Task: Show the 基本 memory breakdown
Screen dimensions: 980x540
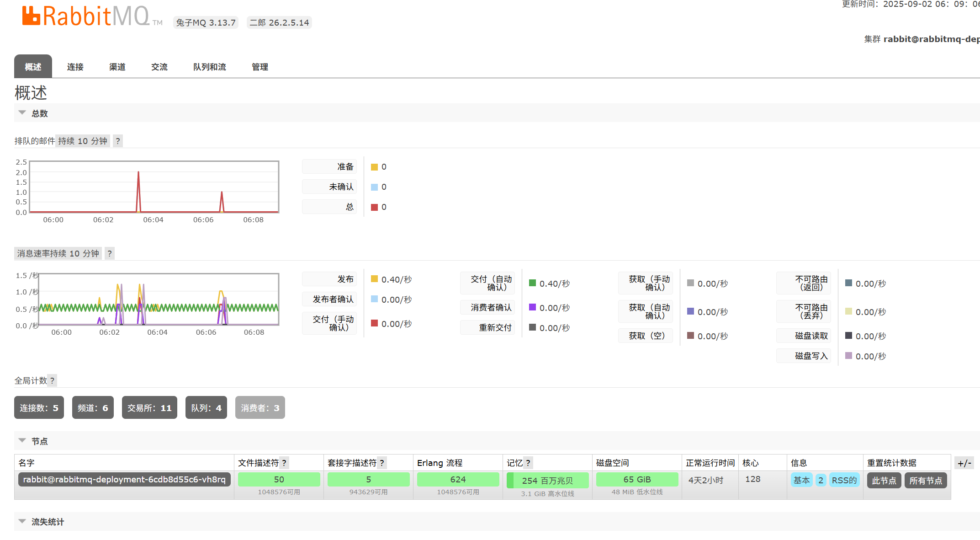Action: pos(801,480)
